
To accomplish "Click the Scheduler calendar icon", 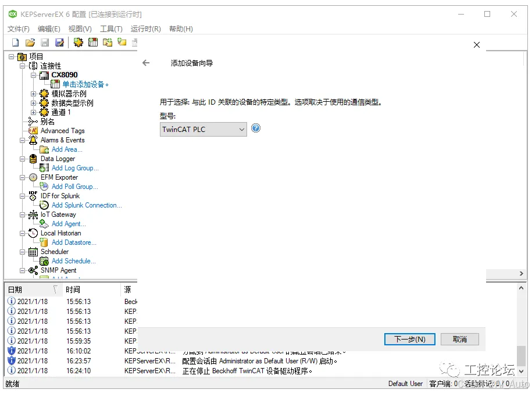I will [x=33, y=252].
